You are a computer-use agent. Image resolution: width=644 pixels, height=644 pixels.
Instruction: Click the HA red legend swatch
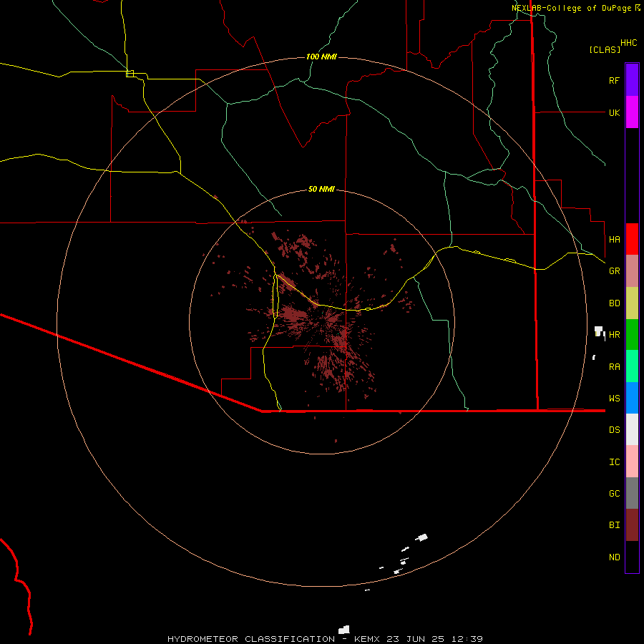tap(632, 239)
